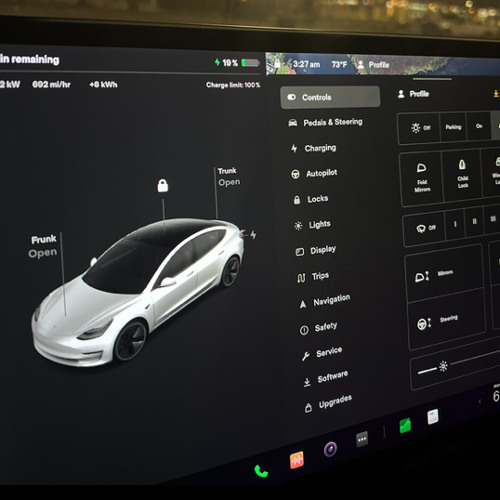Tap the 19% battery indicator
This screenshot has width=500, height=500.
tap(237, 63)
